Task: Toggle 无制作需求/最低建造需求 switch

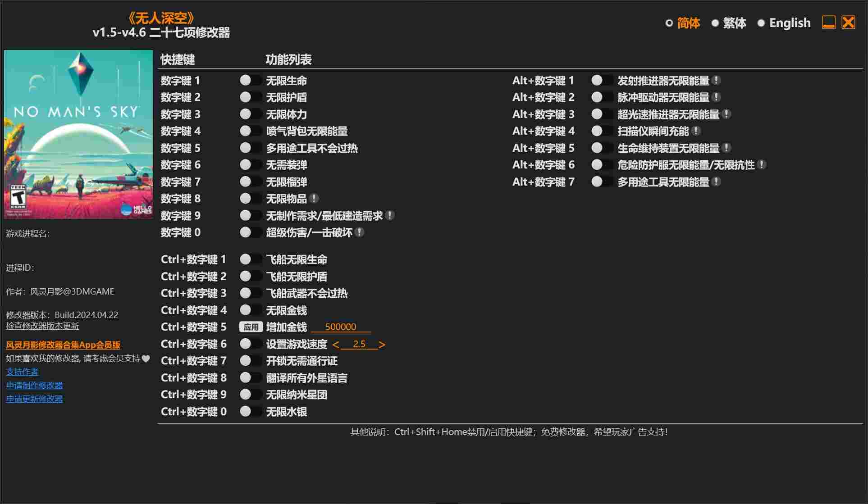Action: 251,216
